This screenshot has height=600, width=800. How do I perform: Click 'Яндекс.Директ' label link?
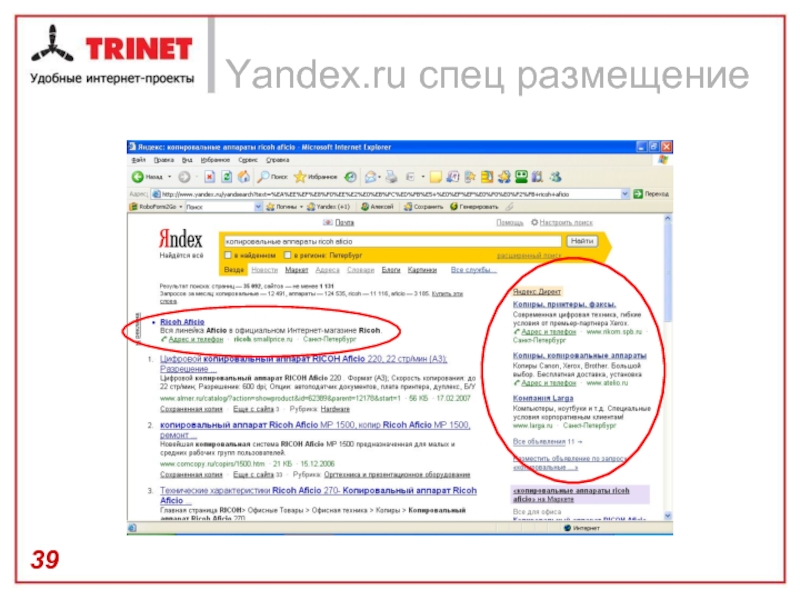[x=537, y=292]
